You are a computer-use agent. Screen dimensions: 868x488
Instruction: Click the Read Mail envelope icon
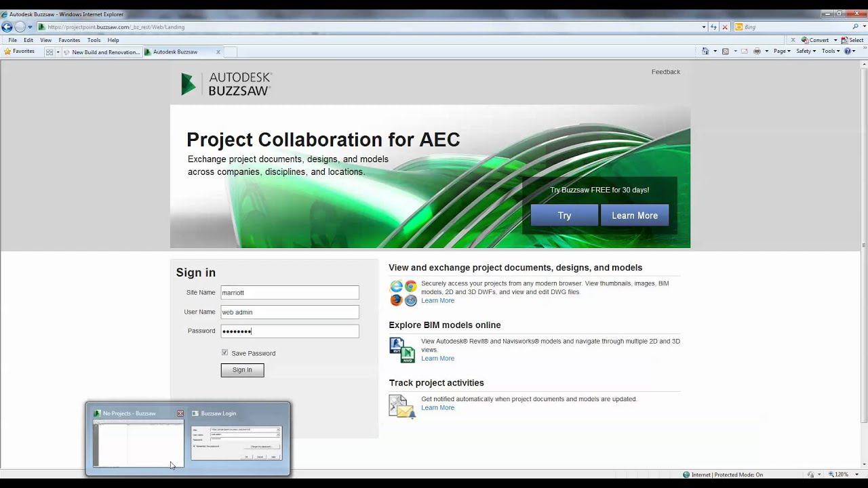pos(745,52)
